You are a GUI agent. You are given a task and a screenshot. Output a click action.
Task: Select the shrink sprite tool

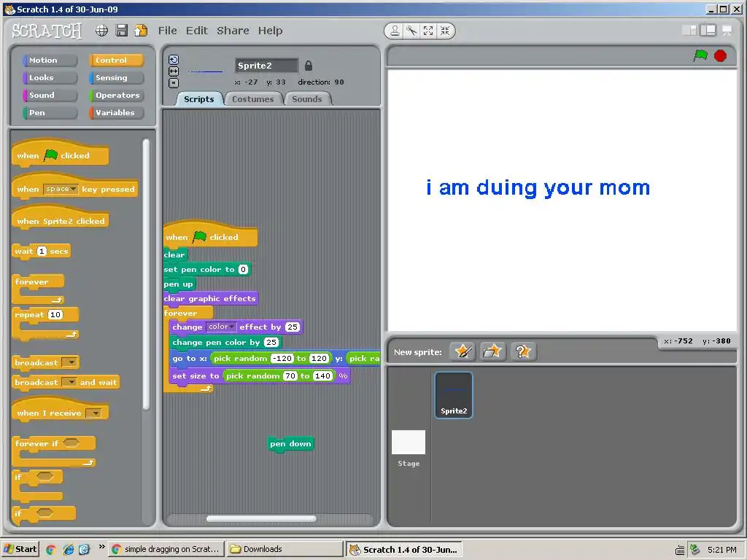tap(445, 31)
